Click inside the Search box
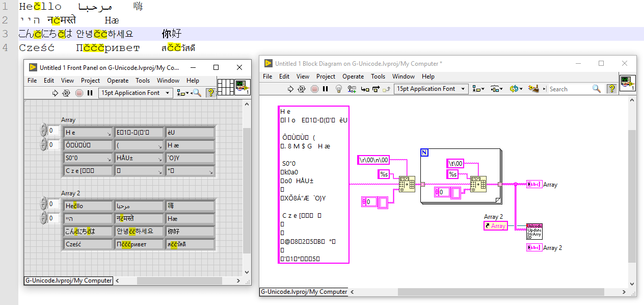644x305 pixels. point(568,89)
